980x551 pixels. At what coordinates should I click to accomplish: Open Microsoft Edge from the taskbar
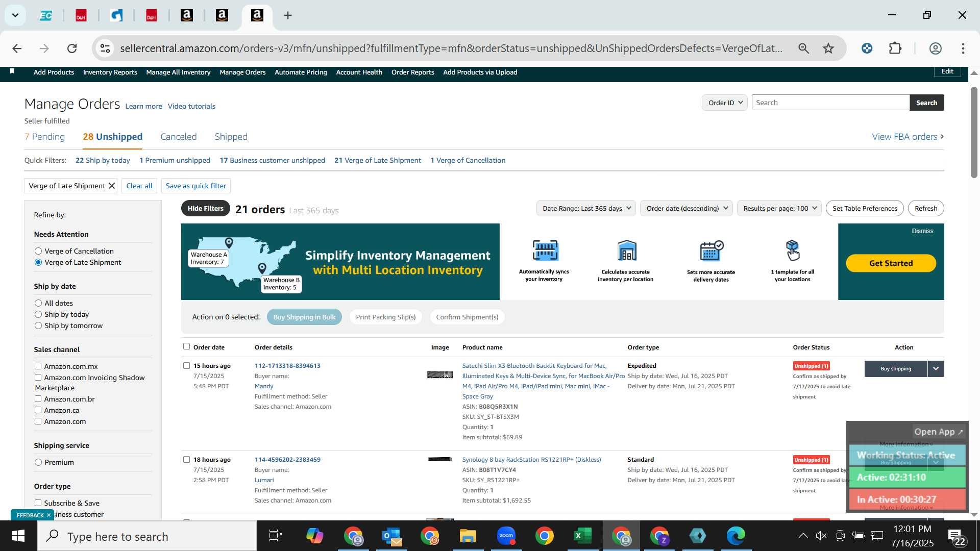(x=736, y=536)
